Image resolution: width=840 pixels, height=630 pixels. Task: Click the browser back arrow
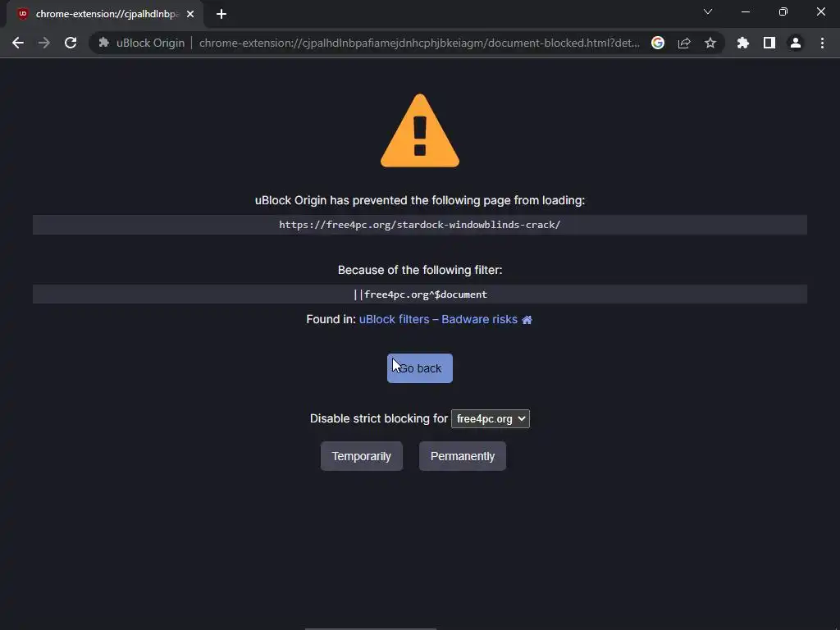pos(18,43)
